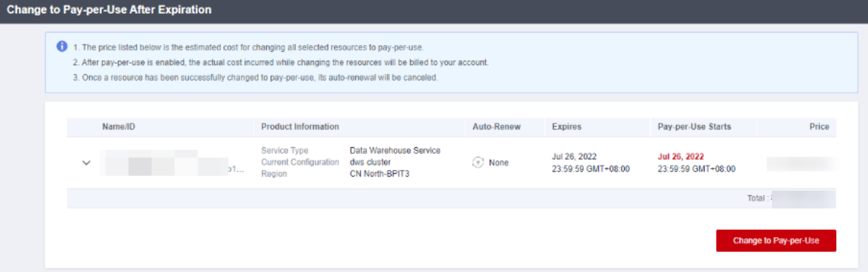
Task: Click the Auto-Renew status icon beside None
Action: click(478, 163)
